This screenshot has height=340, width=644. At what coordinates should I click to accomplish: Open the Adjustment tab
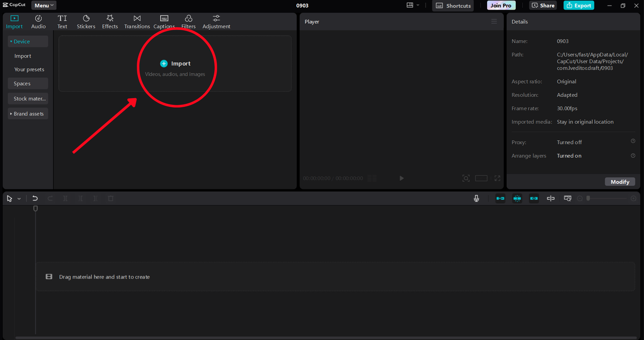[x=216, y=22]
